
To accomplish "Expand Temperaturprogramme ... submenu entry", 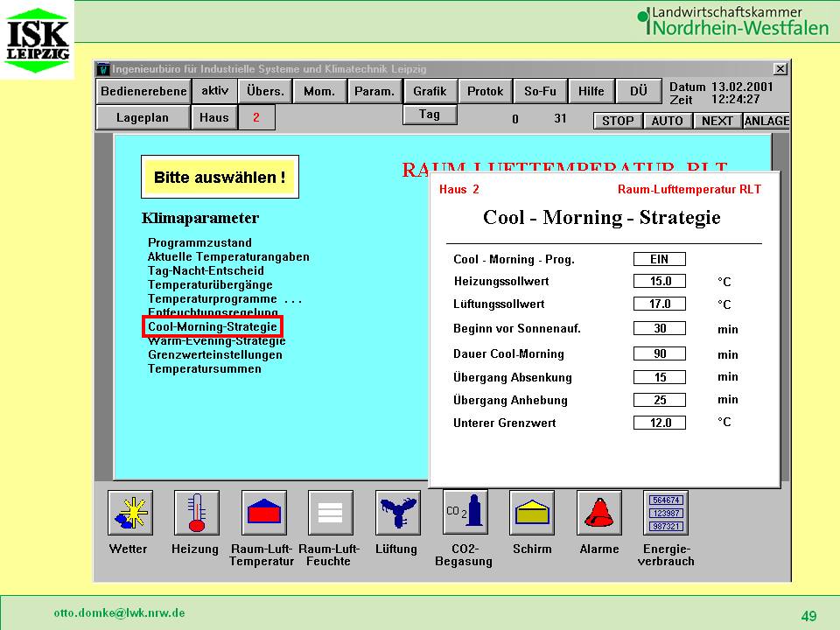I will [x=224, y=298].
